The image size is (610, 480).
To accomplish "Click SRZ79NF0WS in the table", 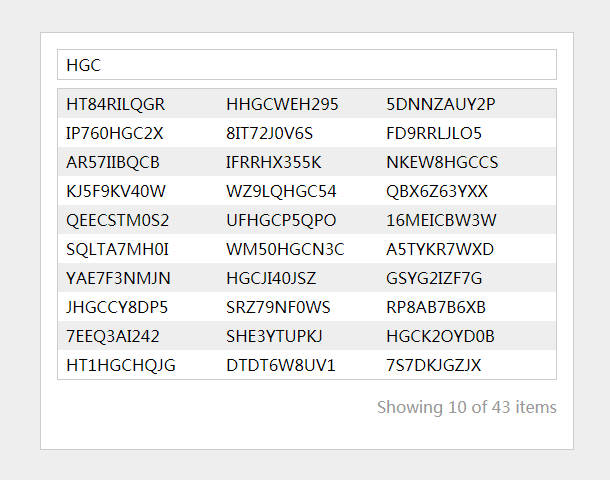I will (x=278, y=307).
